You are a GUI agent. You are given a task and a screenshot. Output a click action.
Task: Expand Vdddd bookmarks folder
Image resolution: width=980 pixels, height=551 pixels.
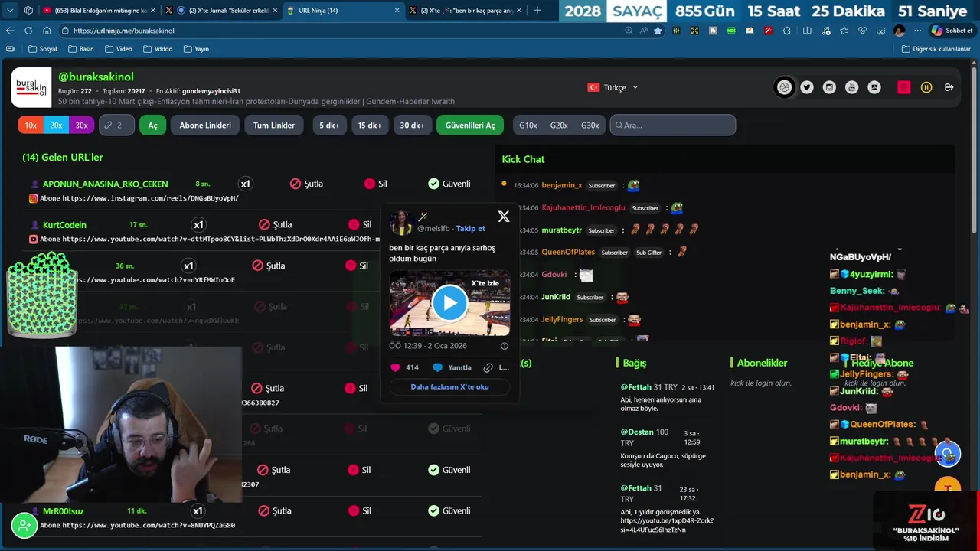[x=158, y=49]
